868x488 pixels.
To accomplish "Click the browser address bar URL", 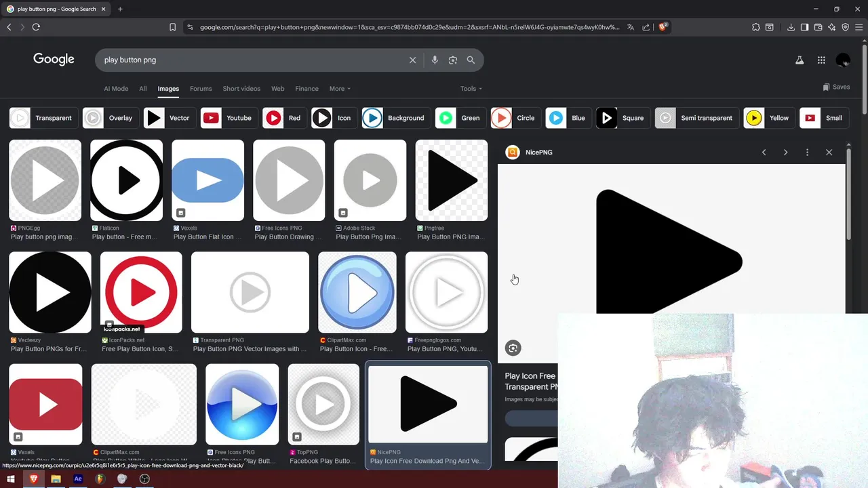I will click(409, 27).
